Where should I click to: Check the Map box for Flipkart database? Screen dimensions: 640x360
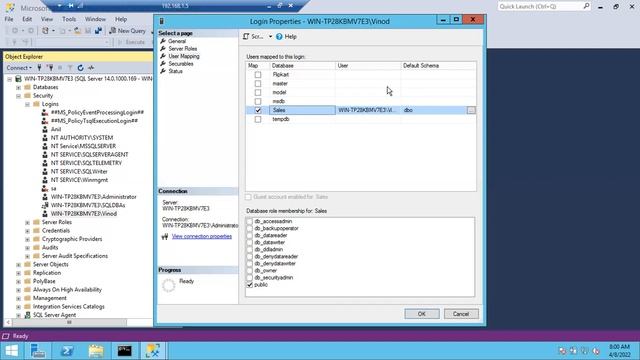pyautogui.click(x=258, y=75)
